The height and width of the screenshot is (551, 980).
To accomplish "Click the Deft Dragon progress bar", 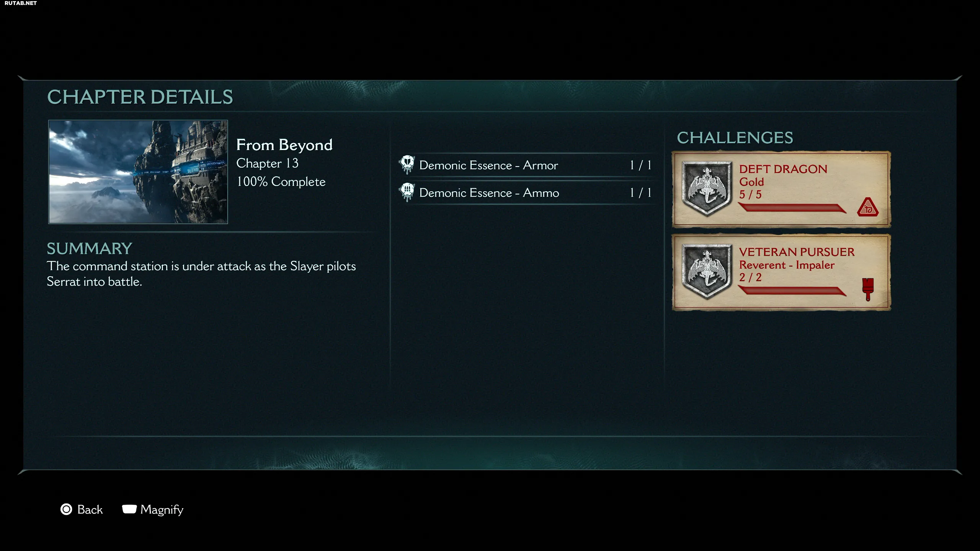I will (792, 208).
